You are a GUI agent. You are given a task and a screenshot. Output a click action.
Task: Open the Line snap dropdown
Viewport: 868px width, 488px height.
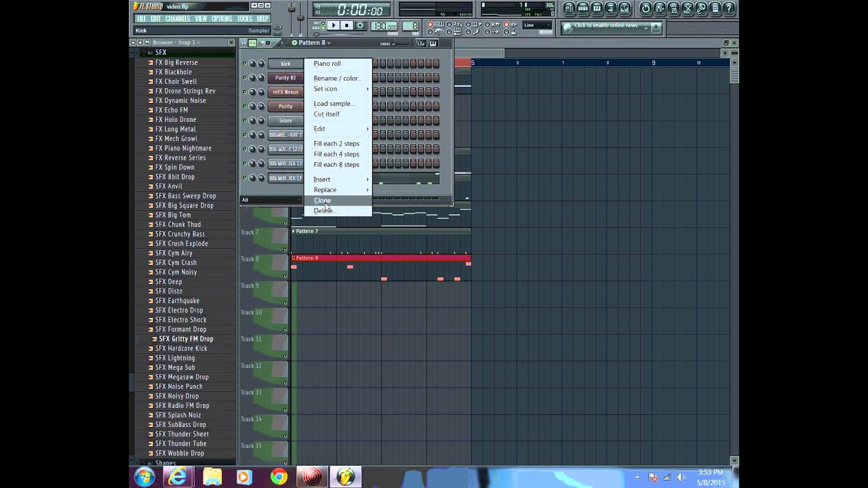click(537, 25)
